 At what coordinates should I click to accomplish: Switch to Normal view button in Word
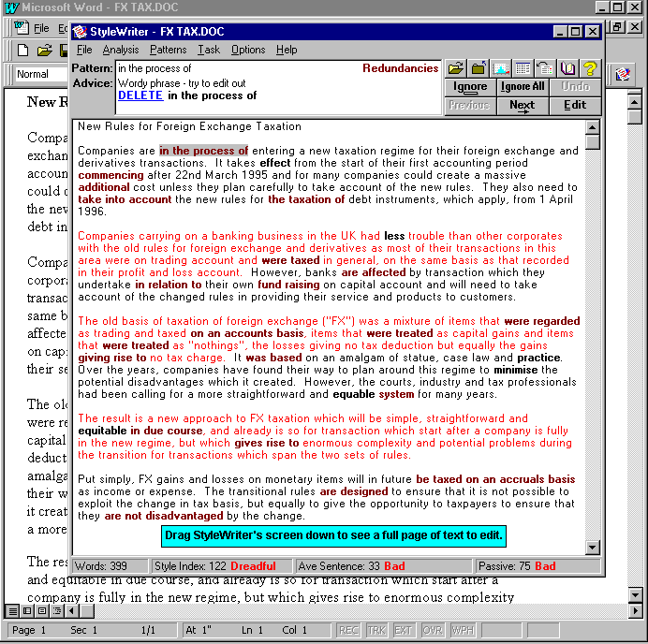[13, 610]
